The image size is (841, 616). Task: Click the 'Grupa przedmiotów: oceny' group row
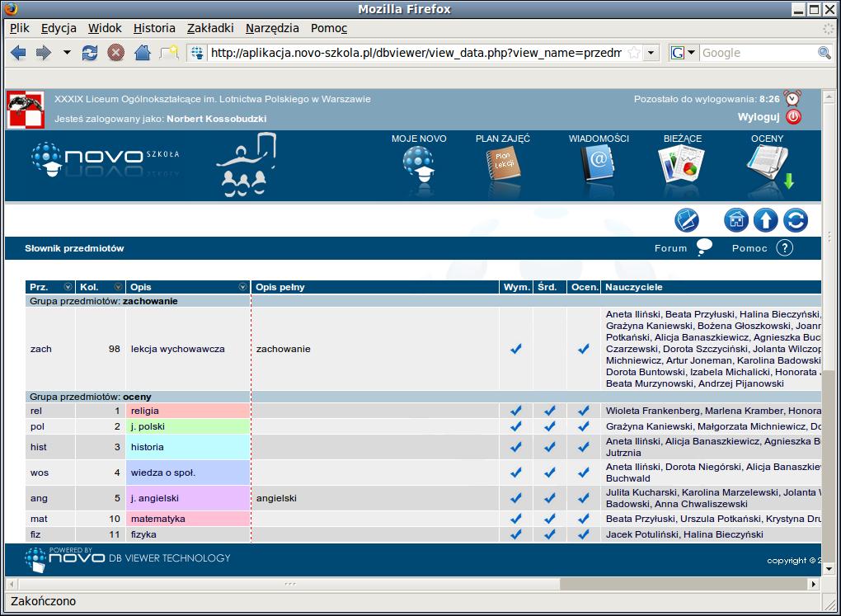point(424,397)
